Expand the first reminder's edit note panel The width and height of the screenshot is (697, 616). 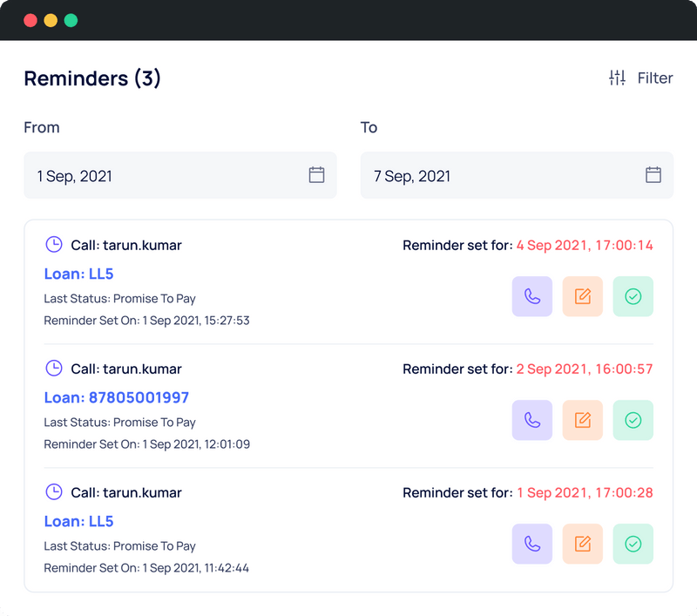pos(582,296)
